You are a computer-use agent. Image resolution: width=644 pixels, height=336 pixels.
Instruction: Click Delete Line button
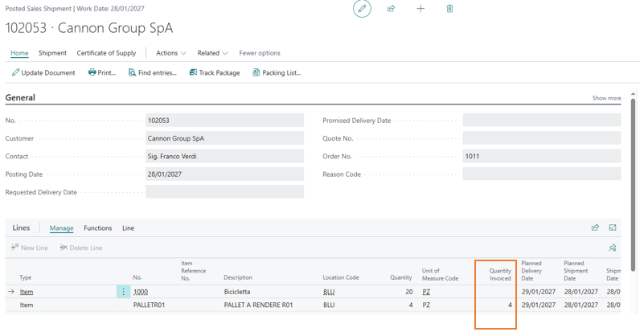click(x=81, y=248)
